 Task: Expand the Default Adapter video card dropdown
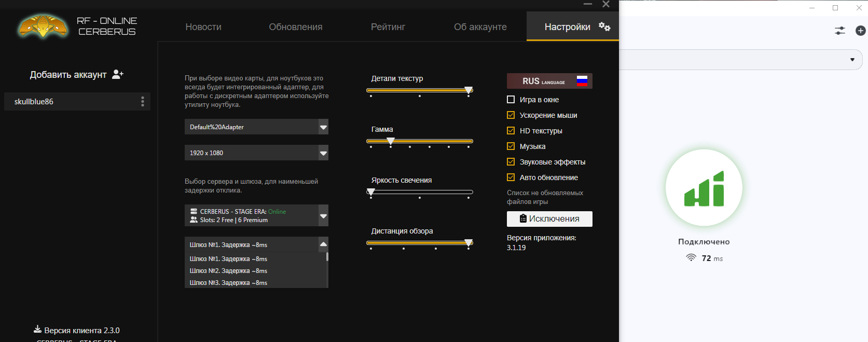pyautogui.click(x=323, y=127)
